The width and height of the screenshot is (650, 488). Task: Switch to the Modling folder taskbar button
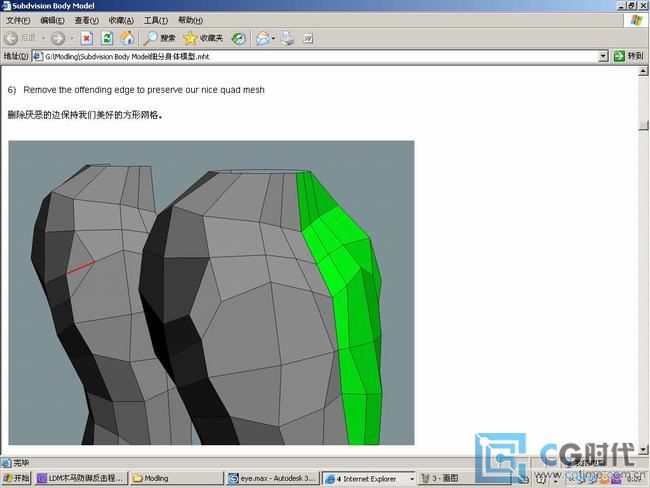(176, 478)
